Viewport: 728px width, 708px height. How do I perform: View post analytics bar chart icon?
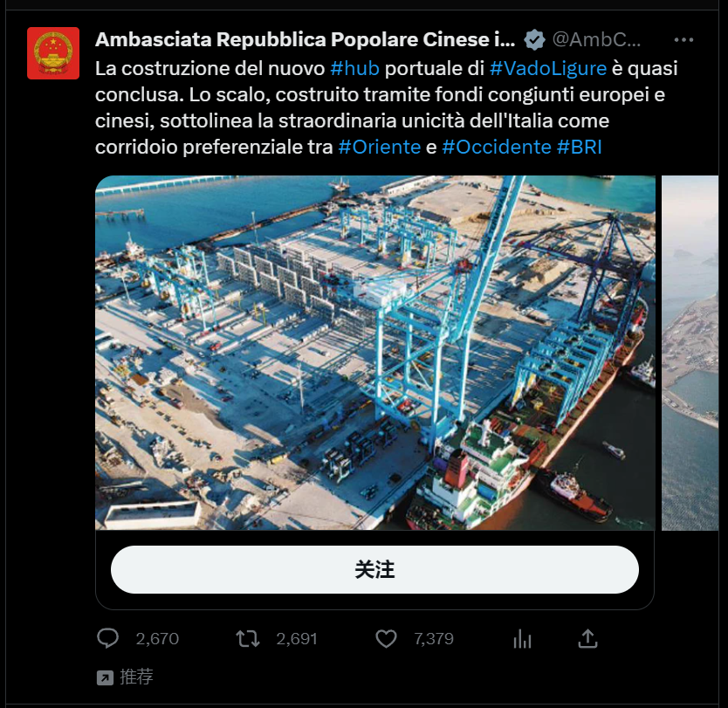(x=522, y=639)
